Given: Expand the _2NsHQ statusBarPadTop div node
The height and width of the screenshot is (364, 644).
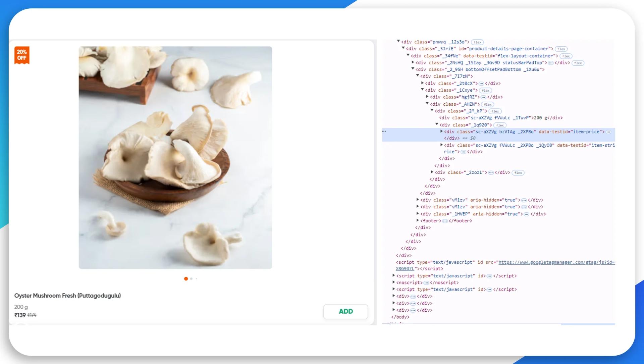Looking at the screenshot, I should 412,63.
